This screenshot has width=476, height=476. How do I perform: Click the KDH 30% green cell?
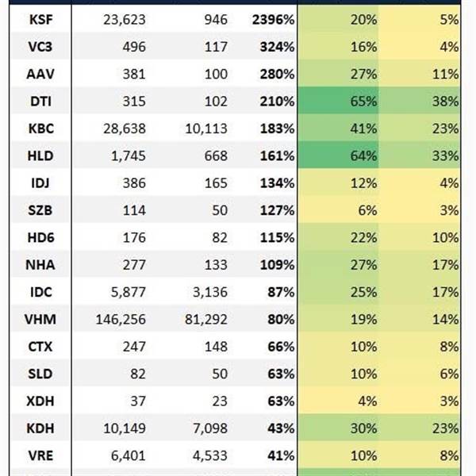click(x=338, y=428)
